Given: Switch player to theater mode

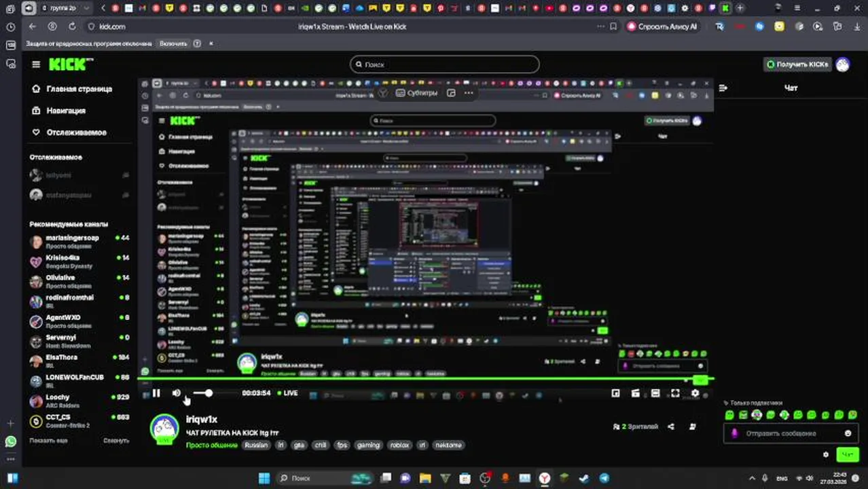Looking at the screenshot, I should coord(655,393).
